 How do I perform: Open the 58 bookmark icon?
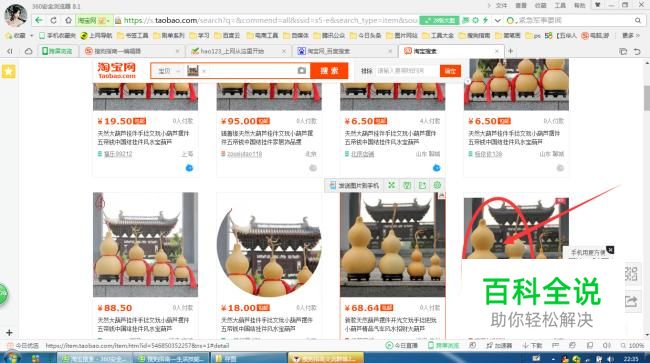point(548,36)
